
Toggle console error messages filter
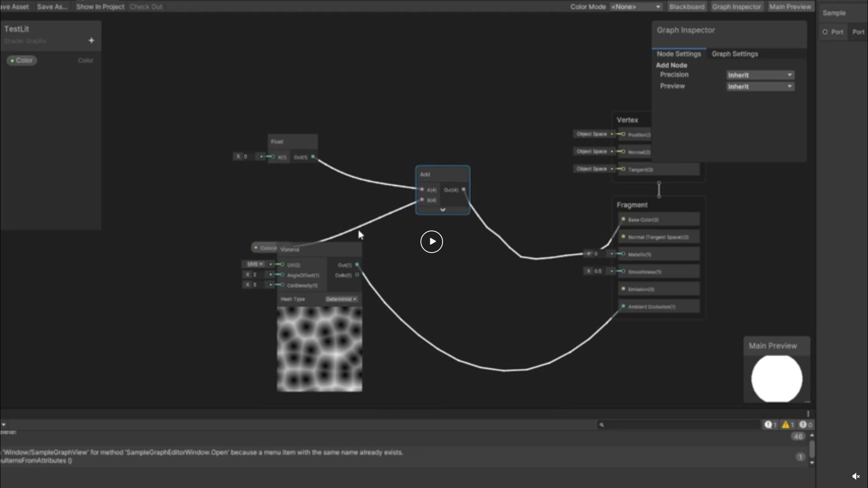click(x=770, y=424)
